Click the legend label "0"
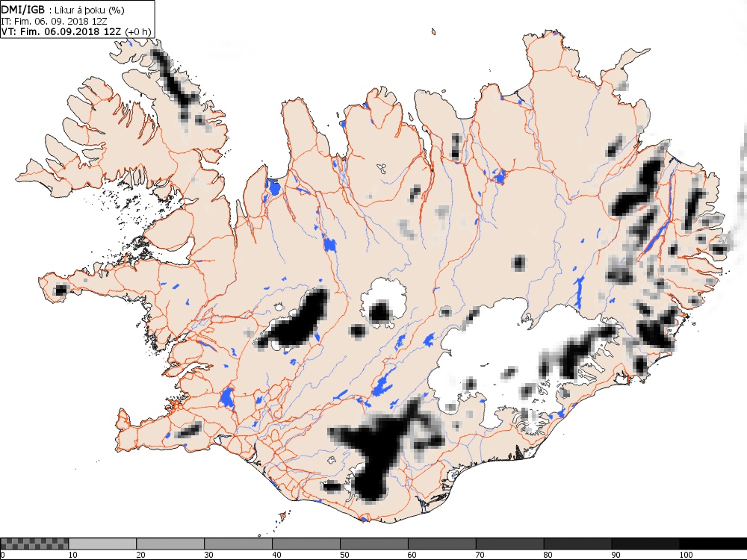 [2, 555]
